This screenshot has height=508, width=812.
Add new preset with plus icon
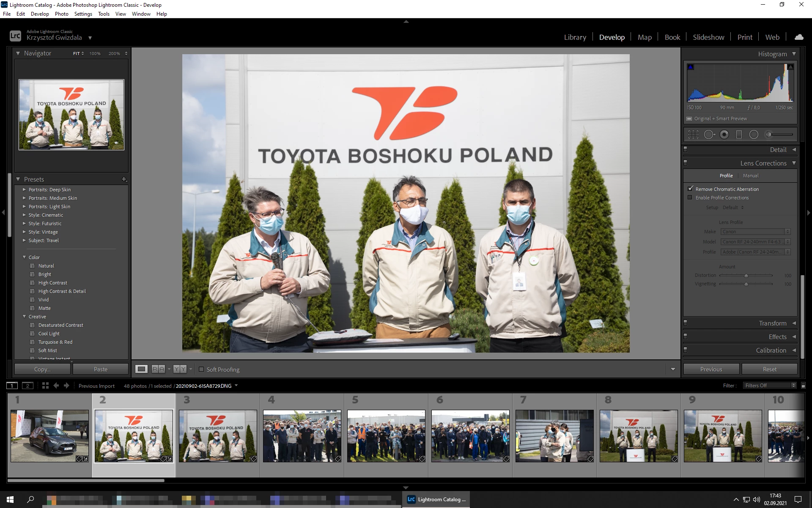point(124,179)
